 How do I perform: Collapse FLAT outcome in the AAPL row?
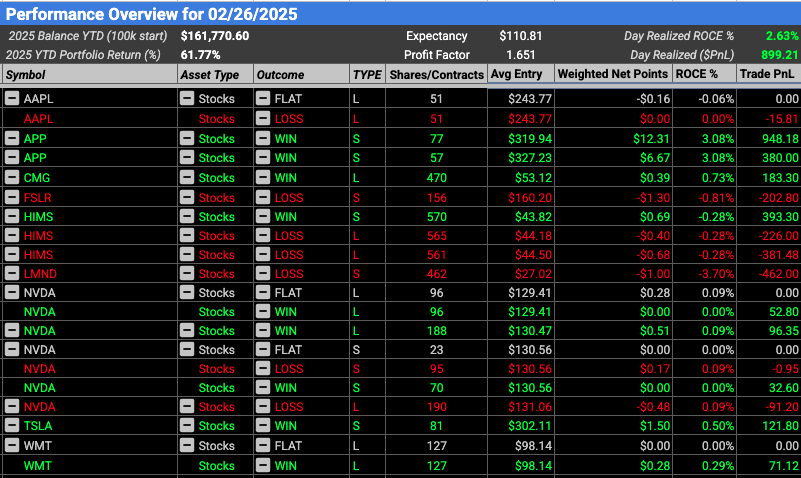pos(263,98)
